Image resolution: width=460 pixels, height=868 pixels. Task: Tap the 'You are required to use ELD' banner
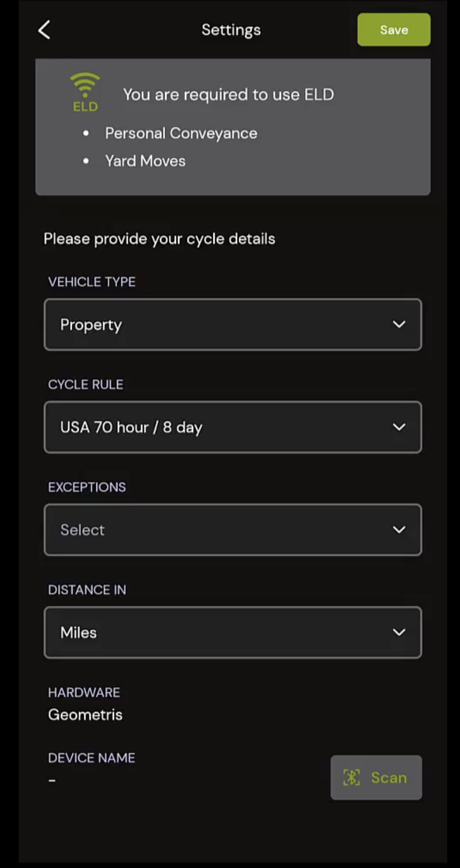click(229, 94)
